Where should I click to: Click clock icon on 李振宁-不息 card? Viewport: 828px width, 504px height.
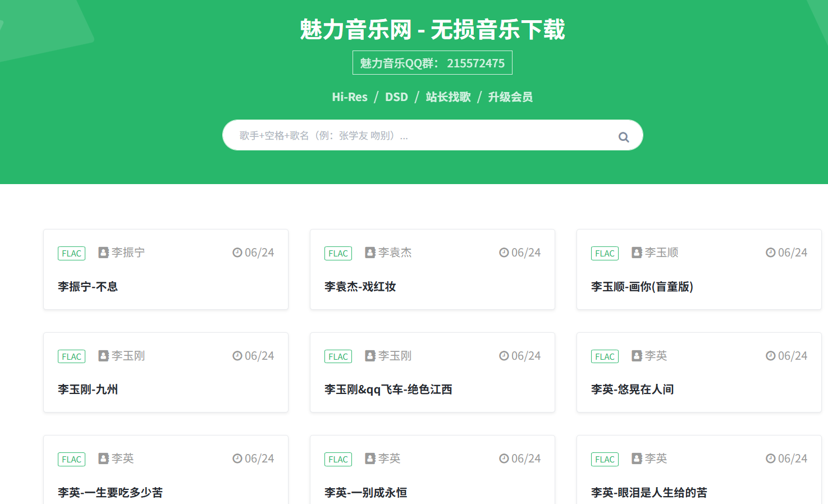(237, 253)
